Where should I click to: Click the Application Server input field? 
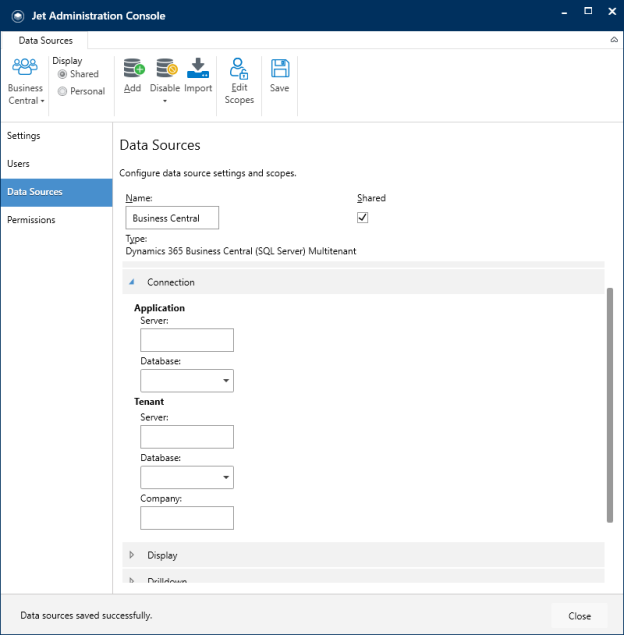[187, 340]
